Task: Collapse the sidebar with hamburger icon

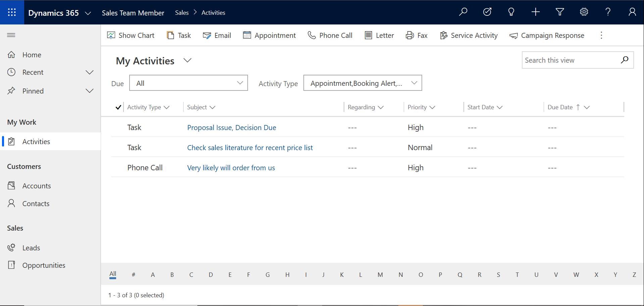Action: [11, 35]
